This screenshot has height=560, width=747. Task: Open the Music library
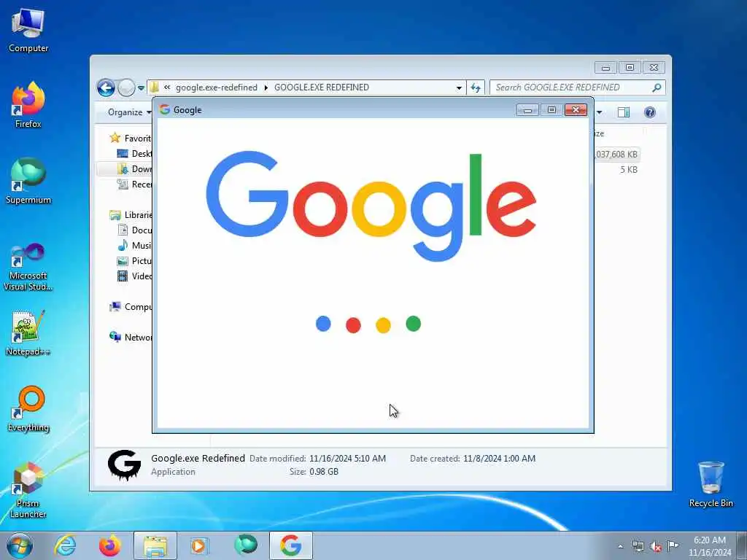point(134,245)
